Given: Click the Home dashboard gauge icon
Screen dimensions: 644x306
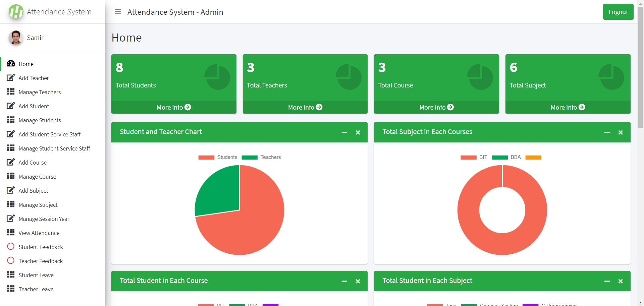Looking at the screenshot, I should point(11,64).
